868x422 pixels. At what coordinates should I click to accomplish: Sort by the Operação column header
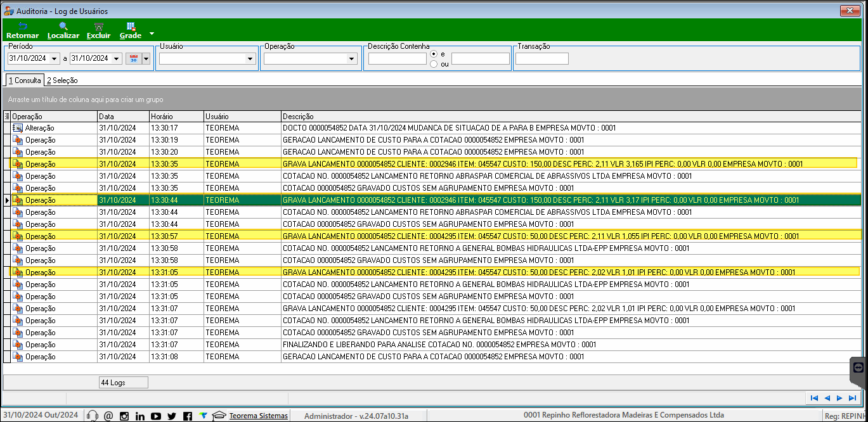54,117
